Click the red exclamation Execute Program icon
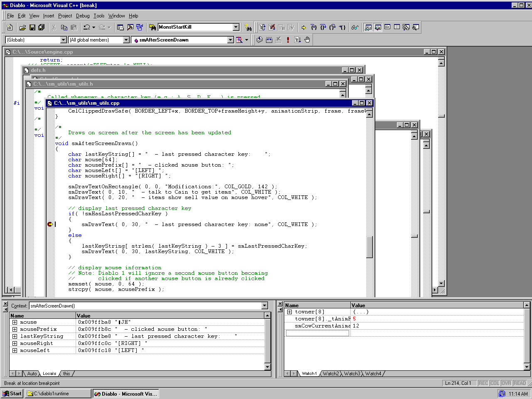The height and width of the screenshot is (399, 532). [288, 40]
